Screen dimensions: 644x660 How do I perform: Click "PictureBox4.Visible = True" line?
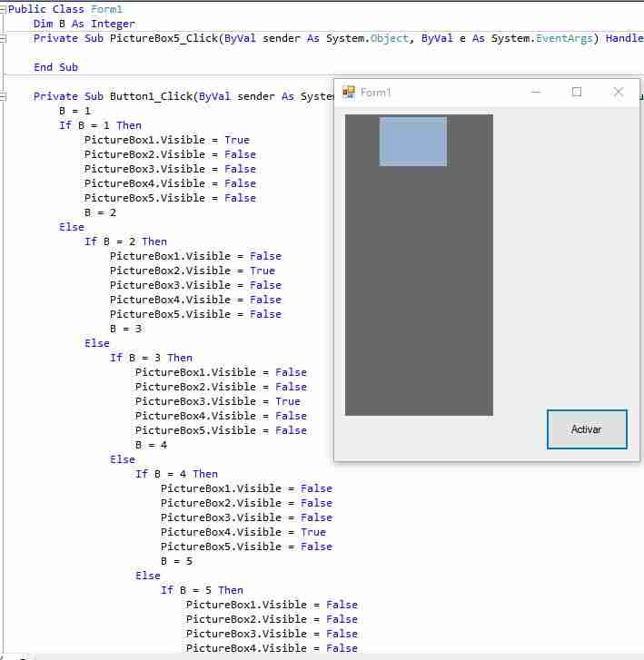click(x=243, y=532)
